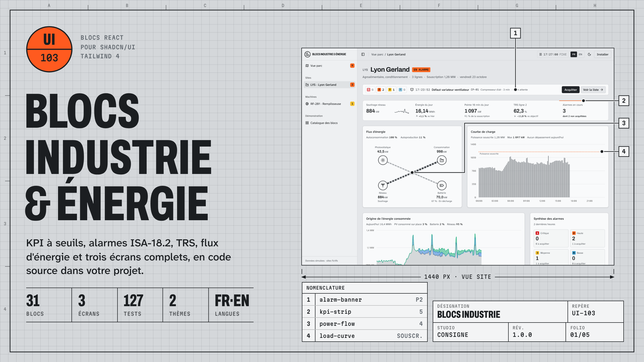Open Vue parc in the sidebar
This screenshot has width=644, height=362.
330,66
